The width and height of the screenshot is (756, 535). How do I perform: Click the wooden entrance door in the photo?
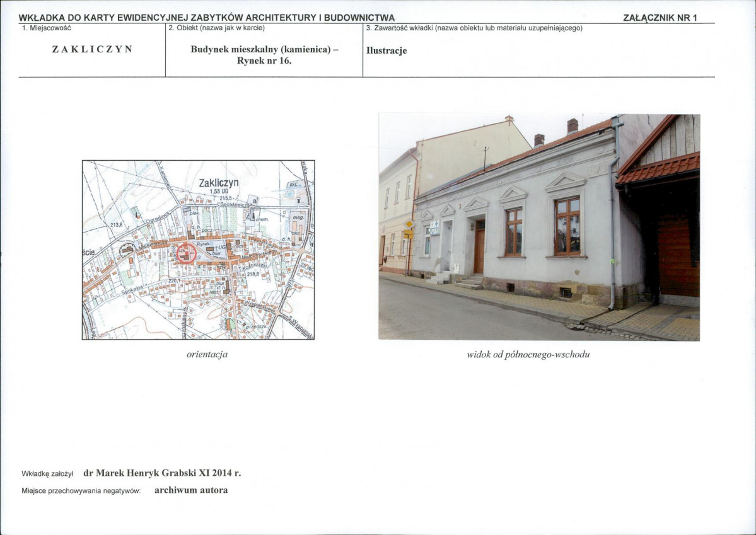pos(479,247)
